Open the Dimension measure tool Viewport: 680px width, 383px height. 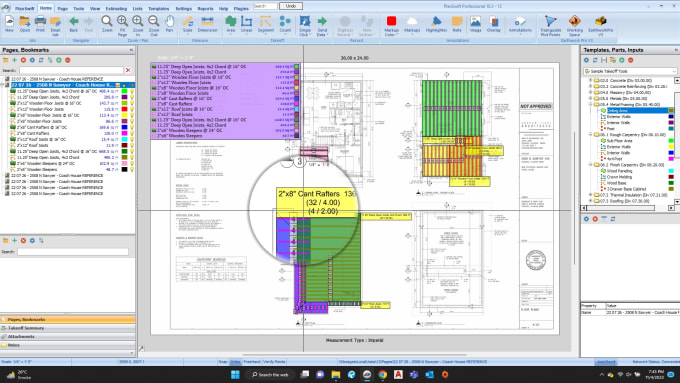(207, 24)
